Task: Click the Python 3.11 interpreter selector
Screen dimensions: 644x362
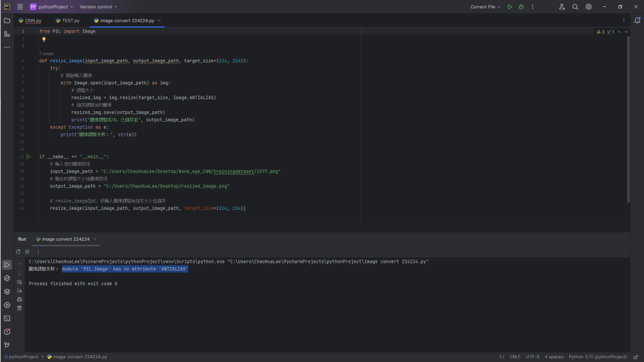Action: coord(597,357)
